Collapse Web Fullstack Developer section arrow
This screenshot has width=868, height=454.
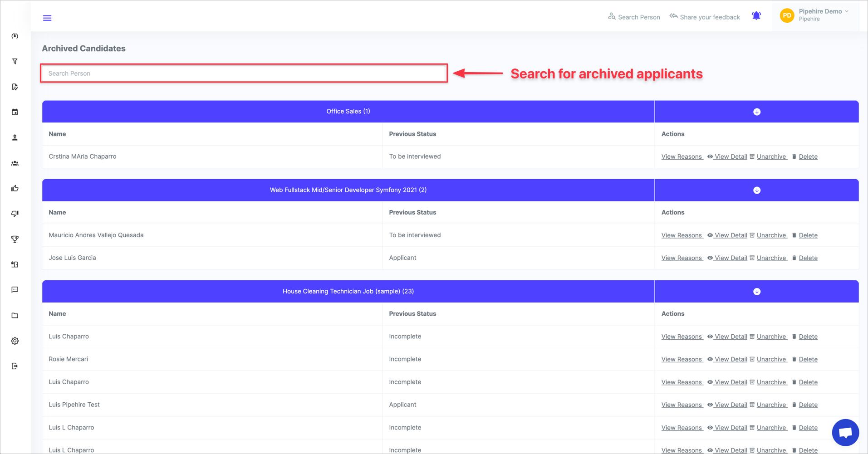pos(757,190)
